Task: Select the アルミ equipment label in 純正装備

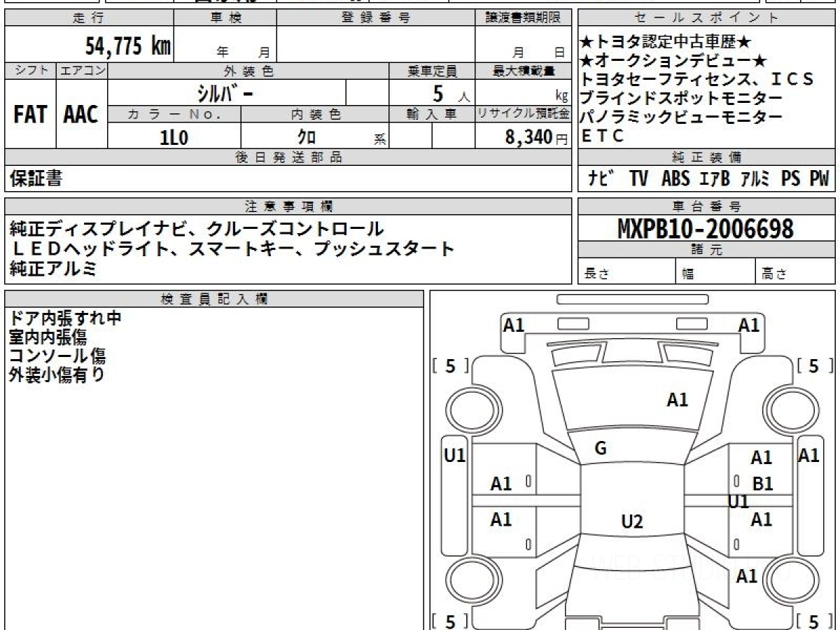Action: [755, 179]
